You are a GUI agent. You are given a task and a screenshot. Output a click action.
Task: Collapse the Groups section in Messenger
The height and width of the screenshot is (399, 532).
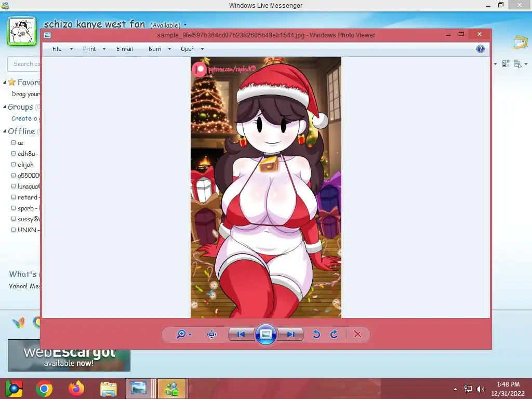click(5, 107)
